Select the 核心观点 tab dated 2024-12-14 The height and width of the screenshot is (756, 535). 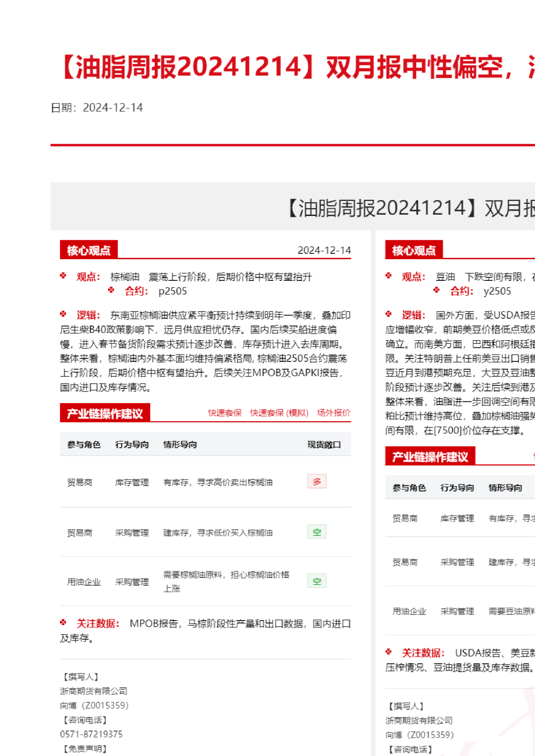89,250
